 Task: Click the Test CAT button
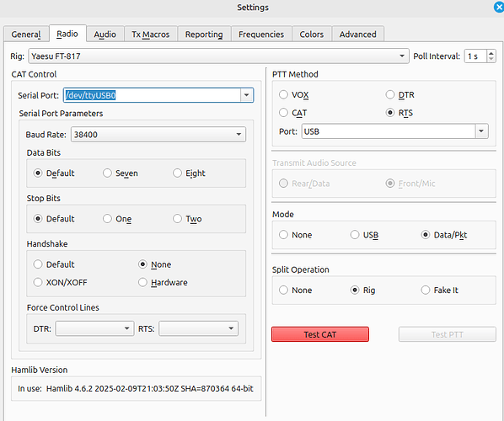[320, 334]
